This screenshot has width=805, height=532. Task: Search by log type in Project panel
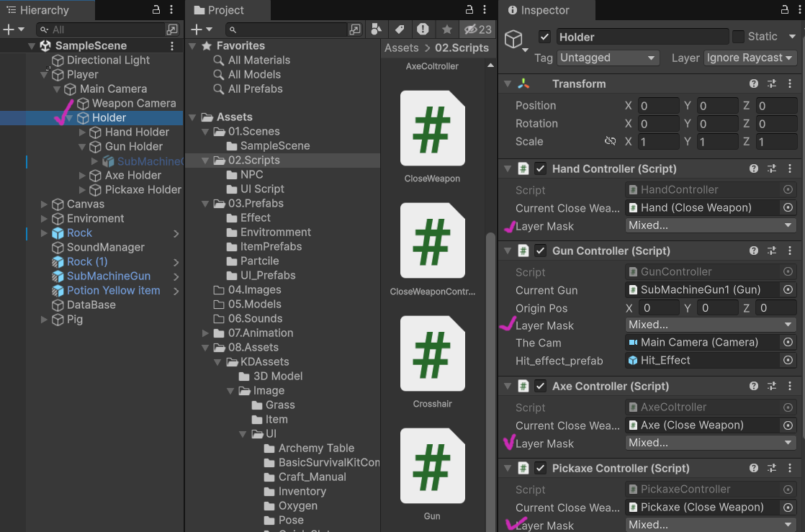coord(423,30)
